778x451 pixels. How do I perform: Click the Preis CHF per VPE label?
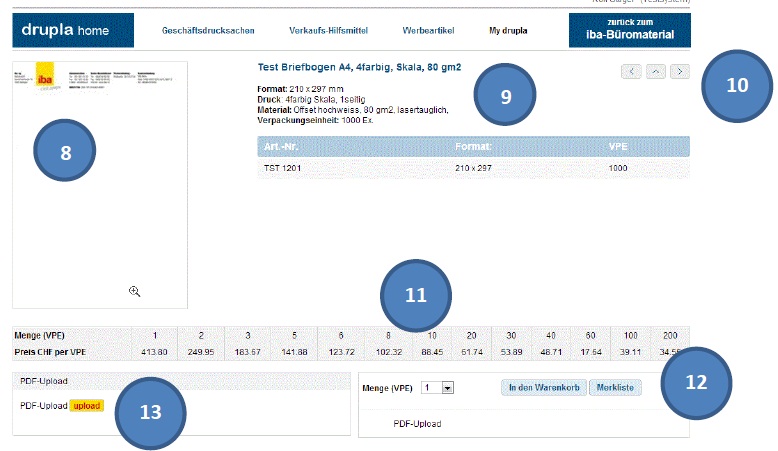[x=50, y=352]
